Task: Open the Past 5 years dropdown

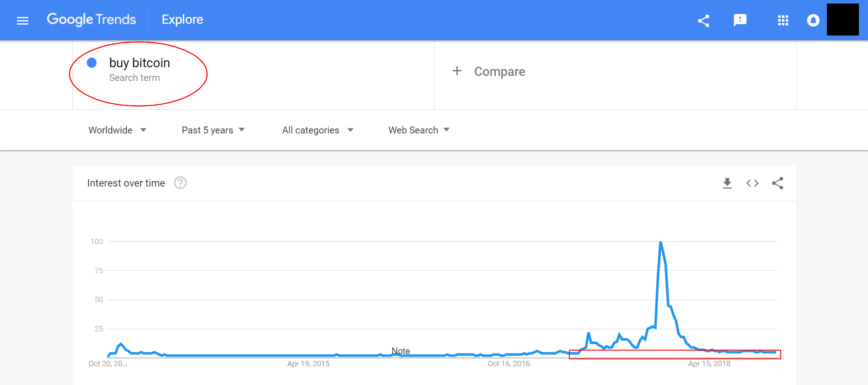Action: click(213, 130)
